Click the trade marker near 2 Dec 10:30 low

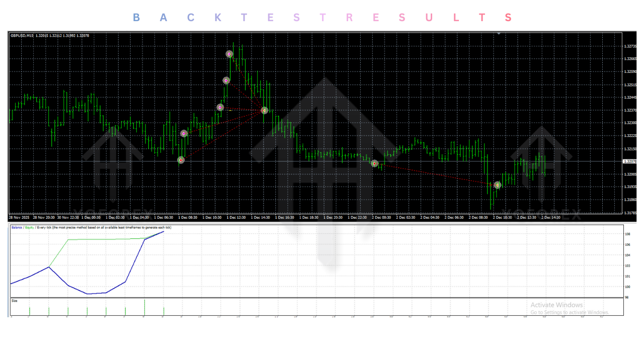tap(497, 185)
